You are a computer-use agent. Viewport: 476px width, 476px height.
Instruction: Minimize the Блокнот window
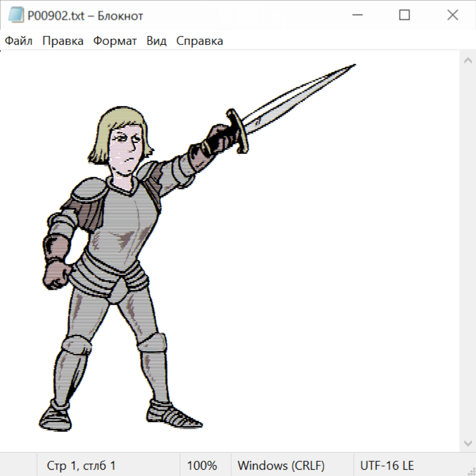pos(356,15)
